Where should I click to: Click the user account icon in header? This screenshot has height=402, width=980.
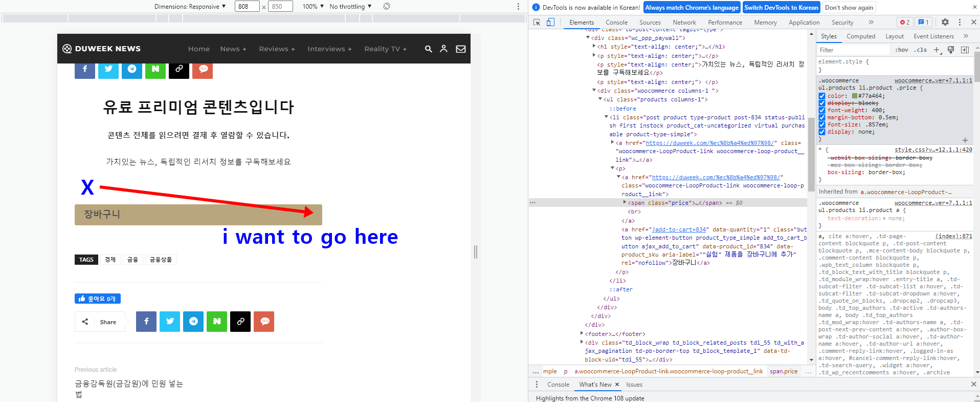[x=444, y=49]
